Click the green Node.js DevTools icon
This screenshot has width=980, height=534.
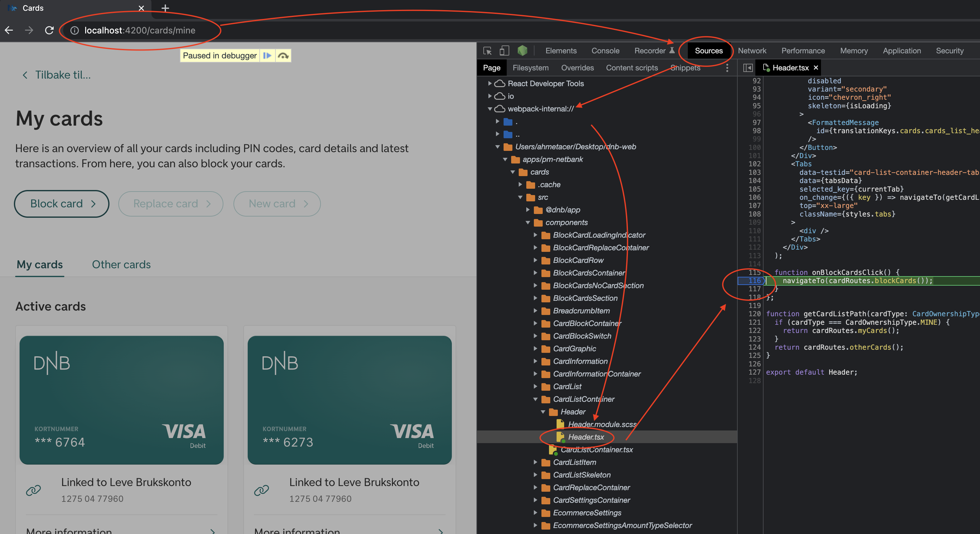click(522, 50)
